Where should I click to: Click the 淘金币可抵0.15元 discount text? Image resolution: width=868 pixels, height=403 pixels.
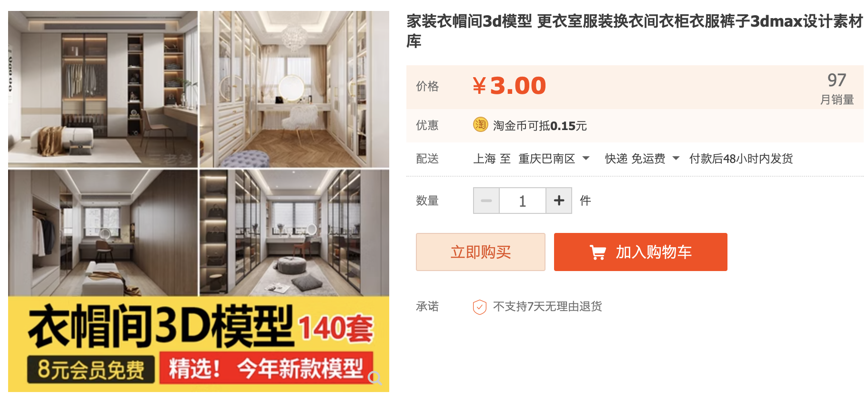(540, 126)
